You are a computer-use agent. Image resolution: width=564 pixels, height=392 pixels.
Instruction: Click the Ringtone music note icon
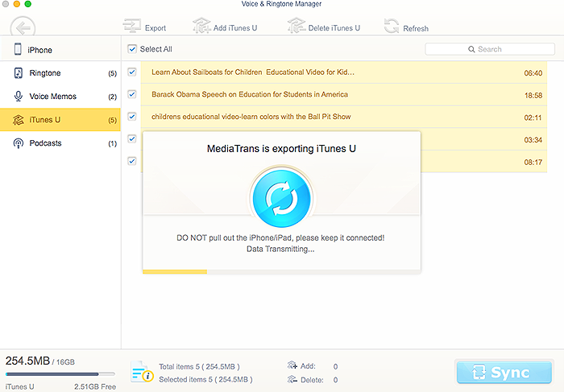(18, 73)
